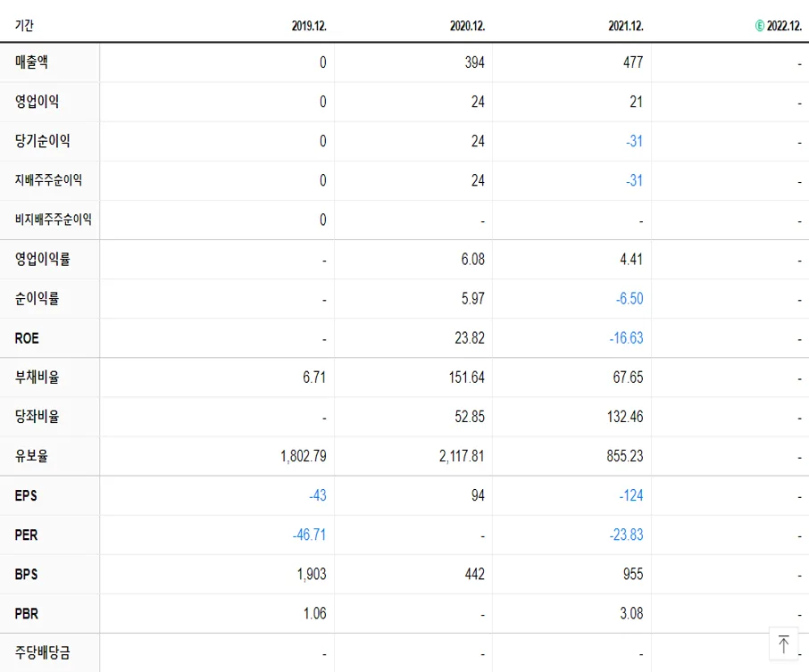This screenshot has width=809, height=672.
Task: Click the EPS row label
Action: pyautogui.click(x=26, y=495)
